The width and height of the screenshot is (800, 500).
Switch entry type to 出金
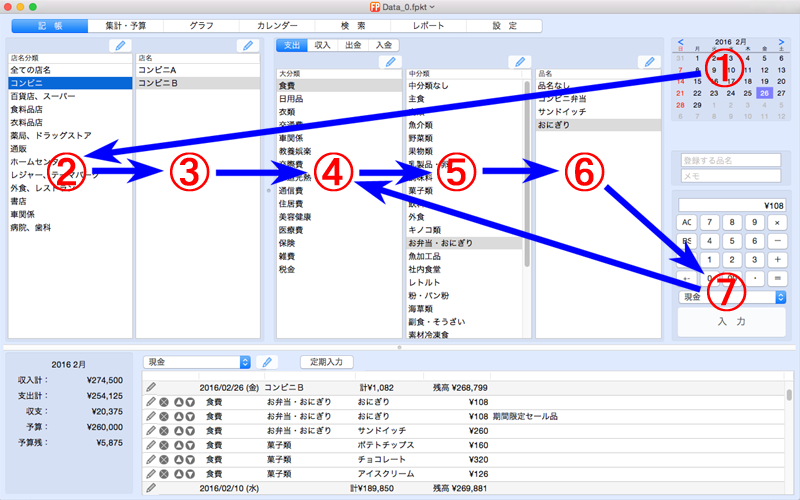pos(353,45)
